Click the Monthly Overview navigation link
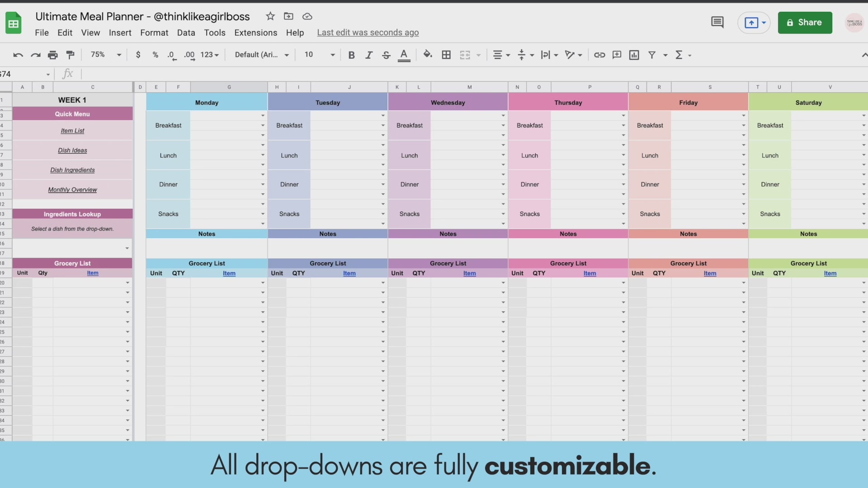Image resolution: width=868 pixels, height=488 pixels. click(72, 189)
